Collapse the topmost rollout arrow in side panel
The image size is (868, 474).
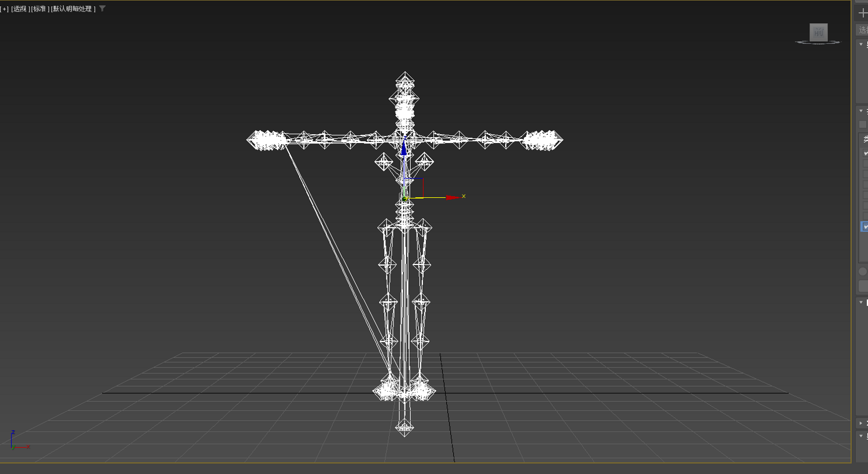coord(861,45)
